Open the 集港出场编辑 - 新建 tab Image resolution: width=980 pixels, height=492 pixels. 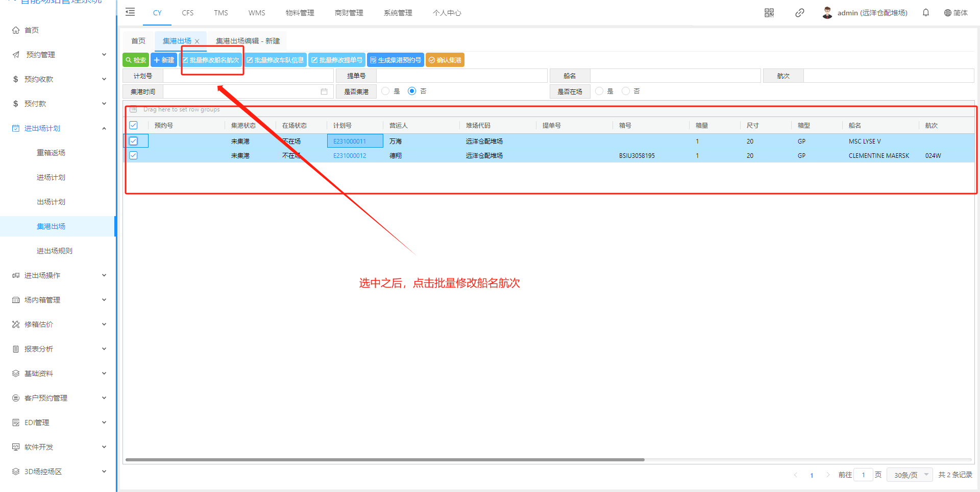click(x=248, y=41)
